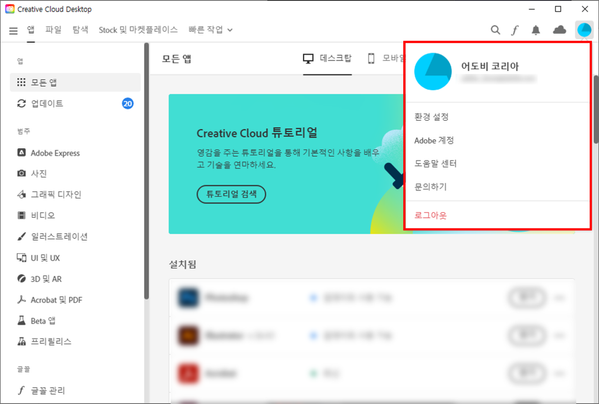Viewport: 599px width, 404px height.
Task: Click the left sidebar scrollbar
Action: point(146,171)
